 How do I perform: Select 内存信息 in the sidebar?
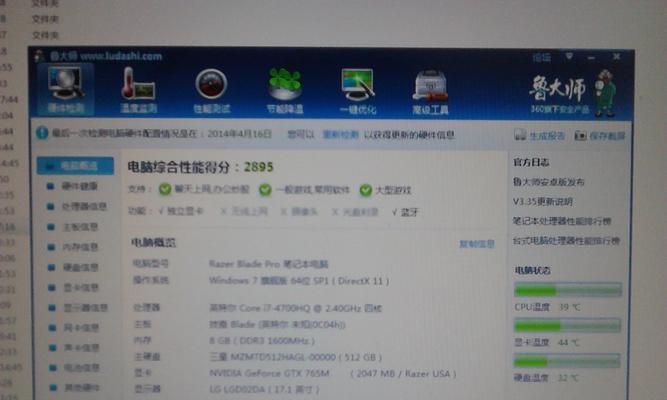(73, 247)
